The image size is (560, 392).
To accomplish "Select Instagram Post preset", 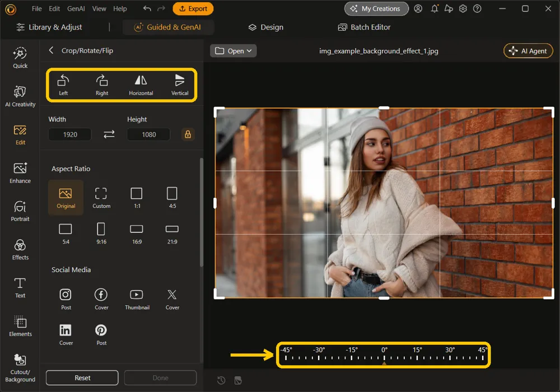I will (66, 299).
